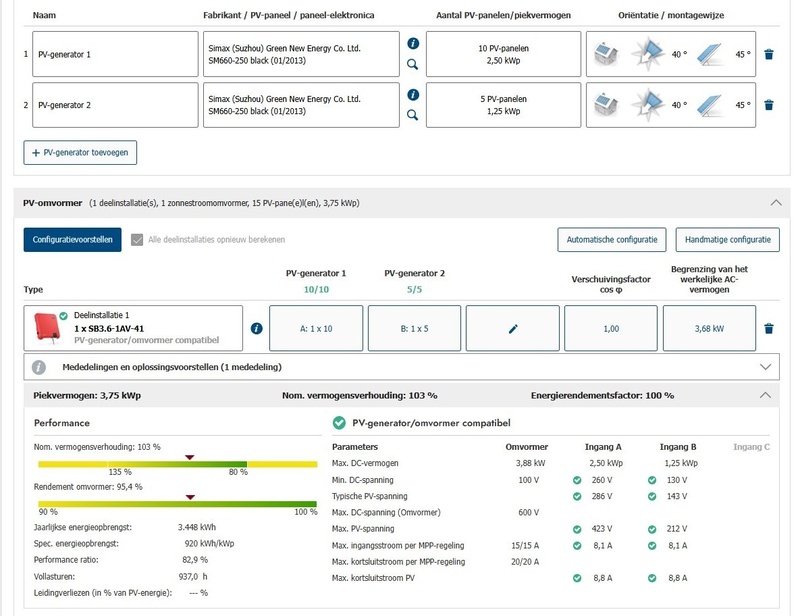Click info icon for PV-generator 2

point(413,95)
